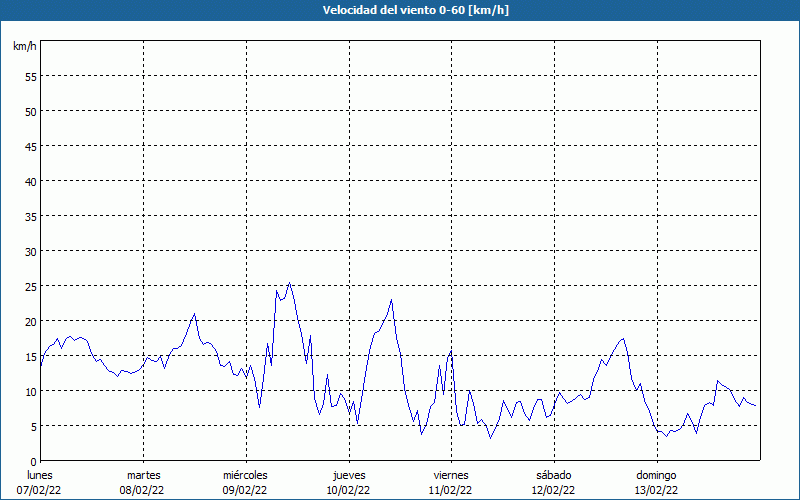The height and width of the screenshot is (500, 800).
Task: Click the wind peak near 17 on sábado
Action: [623, 338]
